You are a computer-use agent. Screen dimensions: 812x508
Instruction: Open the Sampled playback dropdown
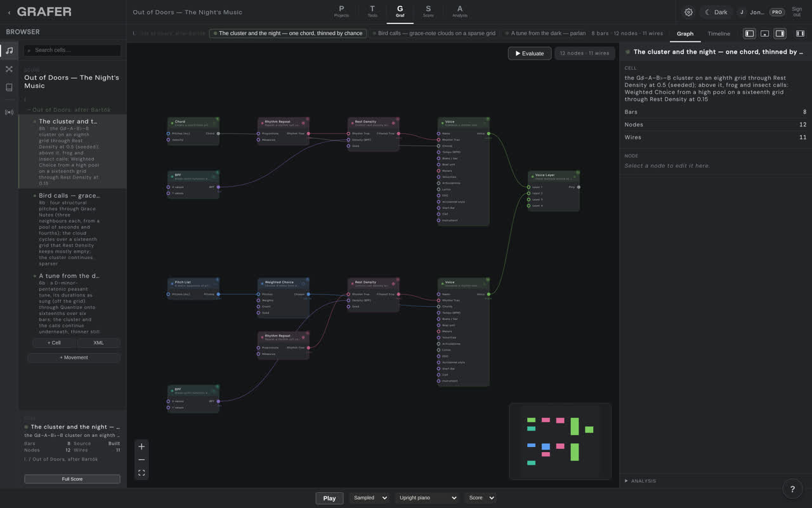pos(369,498)
